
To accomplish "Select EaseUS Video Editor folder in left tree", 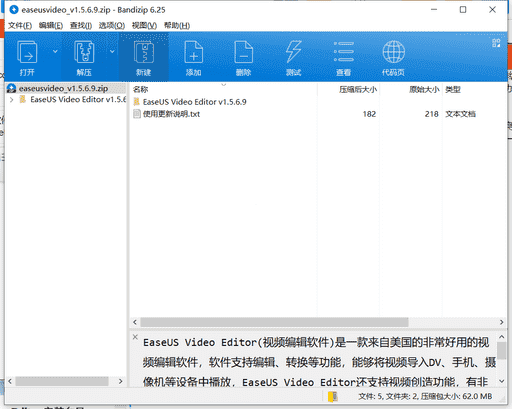I will 78,100.
